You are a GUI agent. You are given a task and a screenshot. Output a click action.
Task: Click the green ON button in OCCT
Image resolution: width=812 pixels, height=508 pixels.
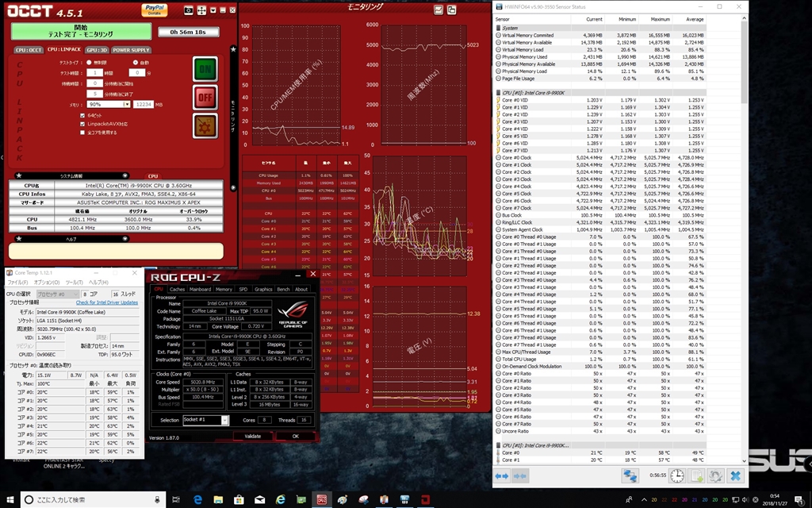pyautogui.click(x=205, y=69)
